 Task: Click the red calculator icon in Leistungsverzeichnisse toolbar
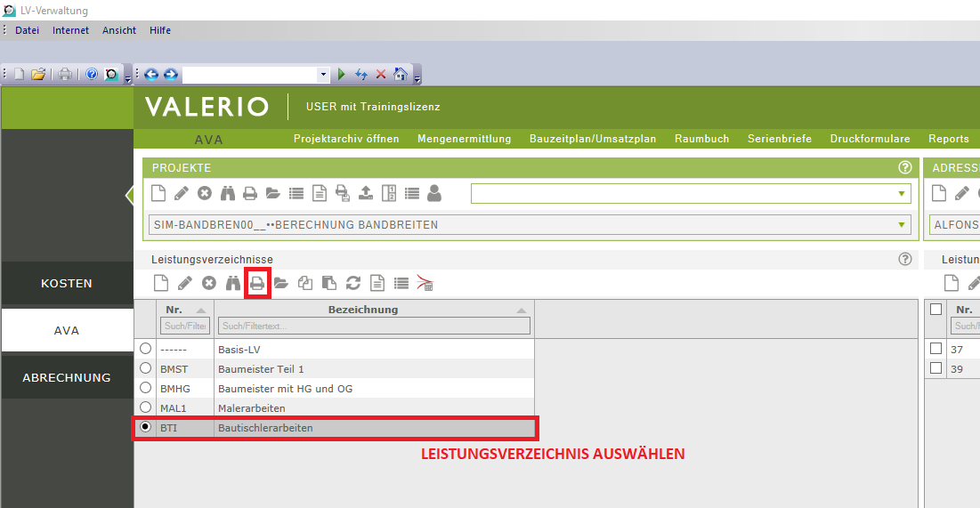pos(425,283)
